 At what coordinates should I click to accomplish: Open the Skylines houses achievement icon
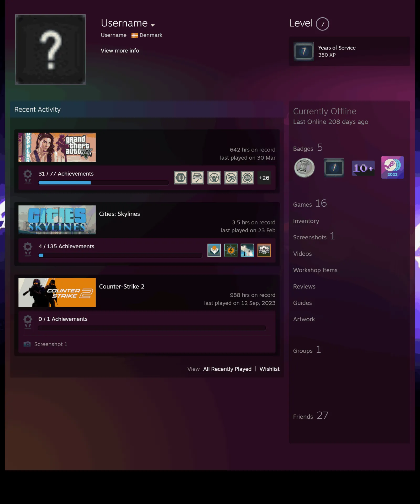264,250
